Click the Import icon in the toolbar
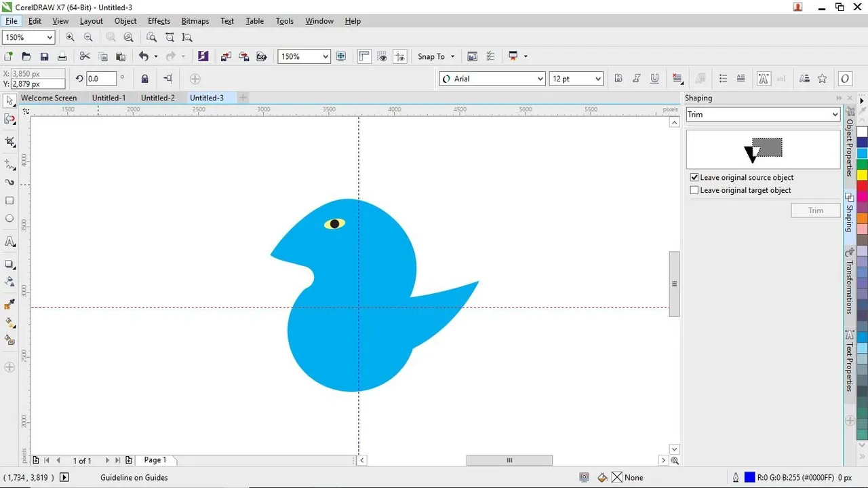This screenshot has height=488, width=868. coord(225,56)
